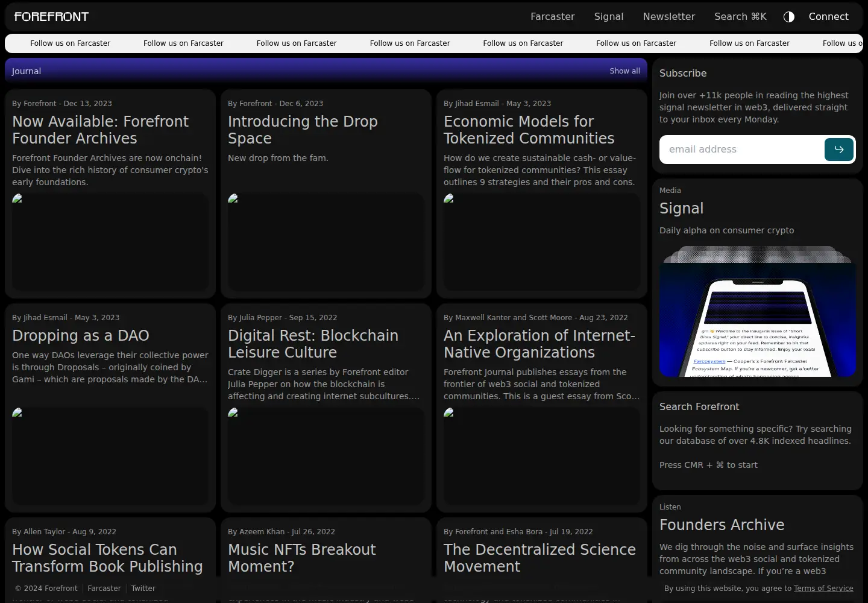Click Dropping as a DAO image thumbnail

tap(110, 456)
